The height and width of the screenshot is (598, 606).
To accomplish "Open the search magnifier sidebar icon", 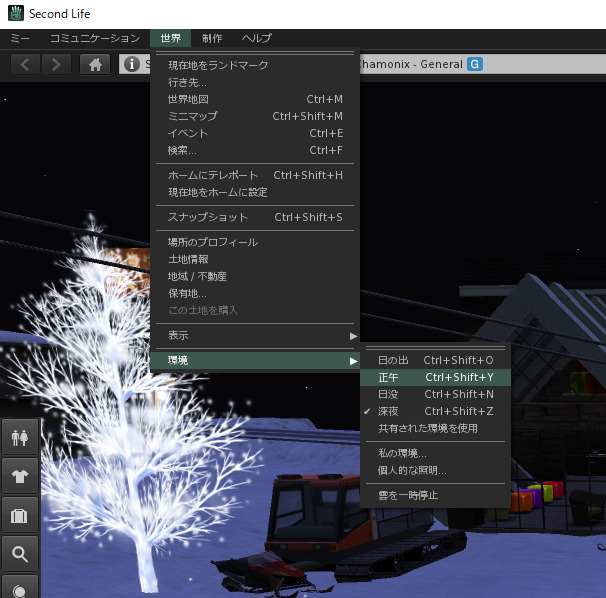I will pyautogui.click(x=20, y=554).
